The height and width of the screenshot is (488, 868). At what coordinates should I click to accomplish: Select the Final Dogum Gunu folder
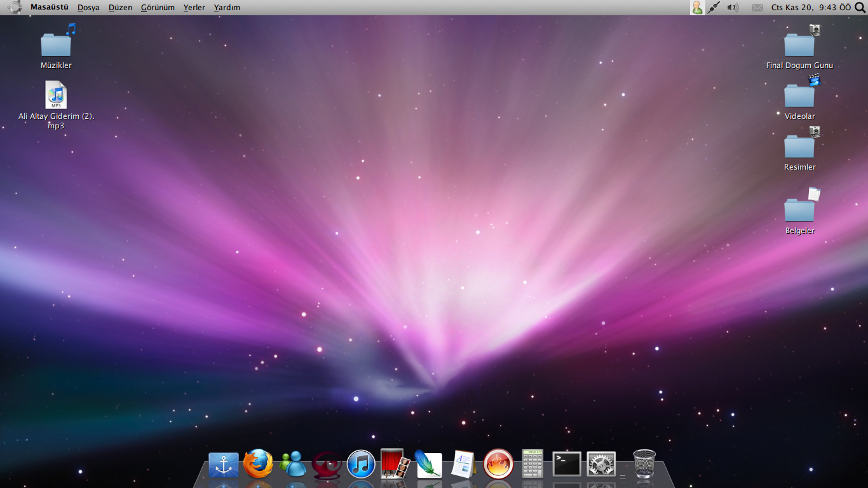tap(799, 46)
